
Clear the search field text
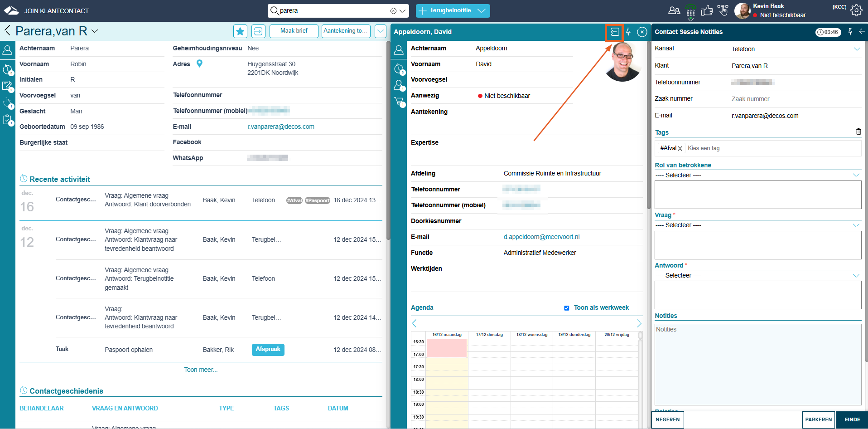pos(393,11)
